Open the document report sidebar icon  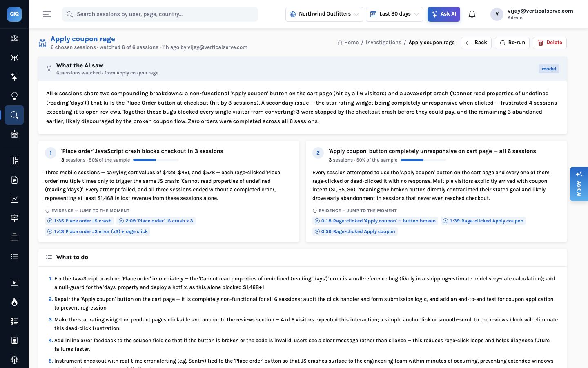point(14,180)
